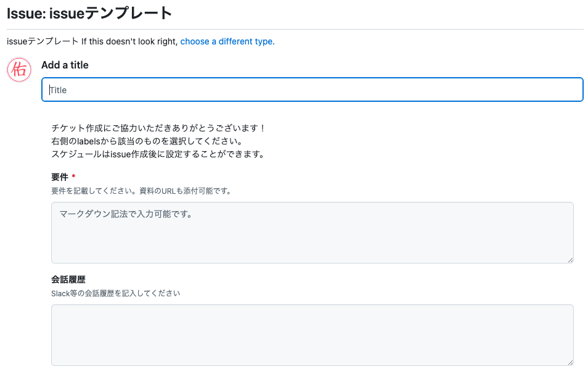
Task: Open the choose a different type link
Action: (226, 41)
